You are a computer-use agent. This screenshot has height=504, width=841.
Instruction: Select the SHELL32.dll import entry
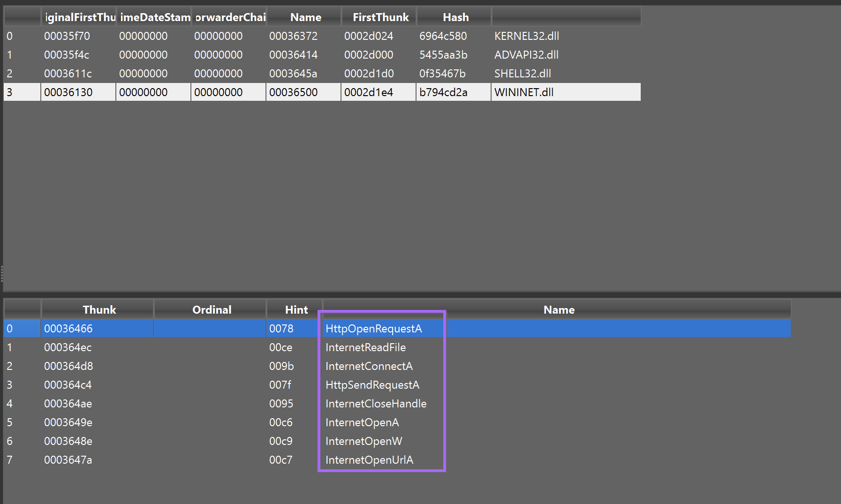523,73
